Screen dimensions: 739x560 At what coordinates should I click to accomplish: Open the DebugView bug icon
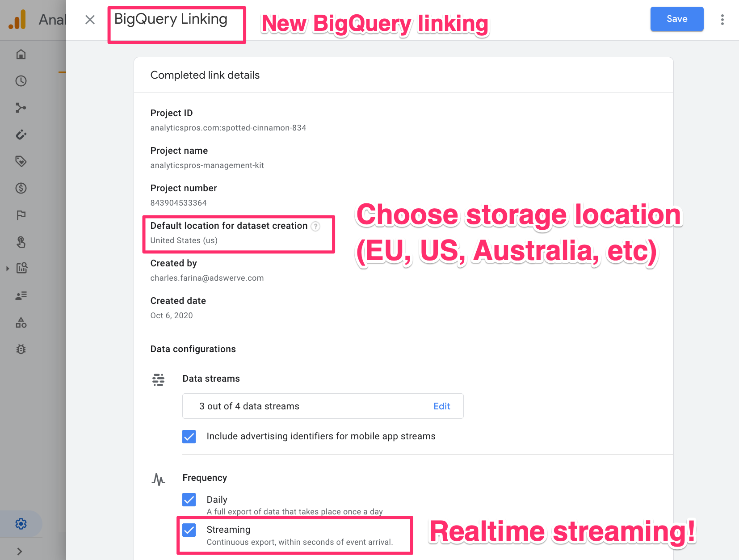tap(21, 349)
